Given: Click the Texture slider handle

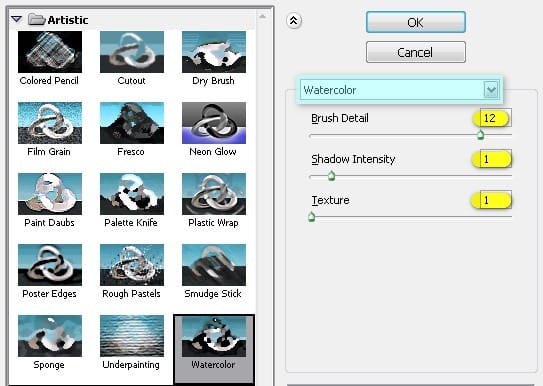Looking at the screenshot, I should (311, 217).
